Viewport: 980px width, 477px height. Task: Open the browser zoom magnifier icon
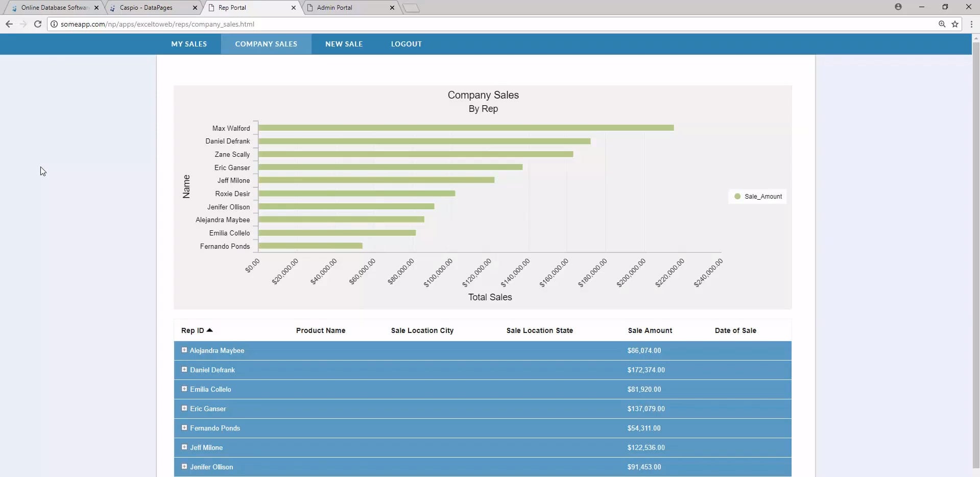tap(942, 24)
